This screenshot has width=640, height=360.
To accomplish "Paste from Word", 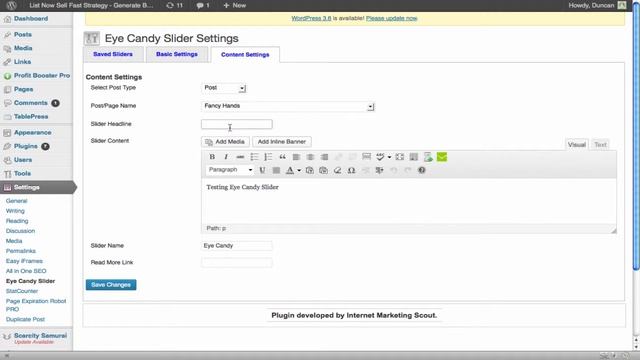I will [323, 170].
